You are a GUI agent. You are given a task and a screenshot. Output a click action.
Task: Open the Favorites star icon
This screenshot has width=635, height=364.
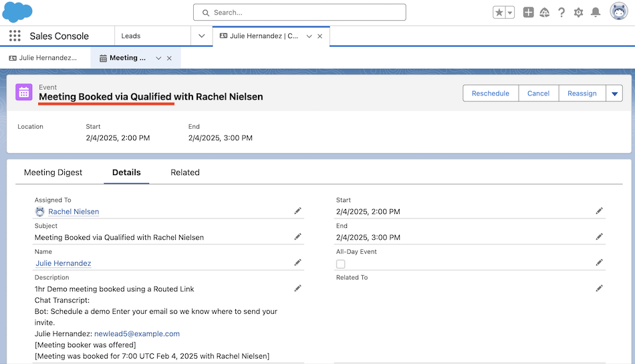point(499,13)
